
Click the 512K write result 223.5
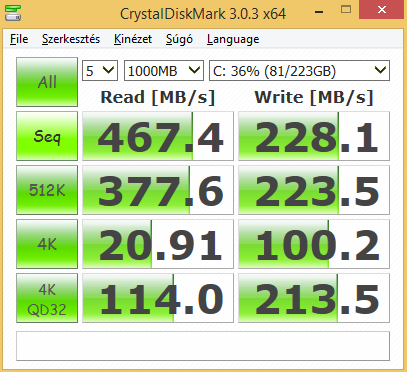click(314, 190)
